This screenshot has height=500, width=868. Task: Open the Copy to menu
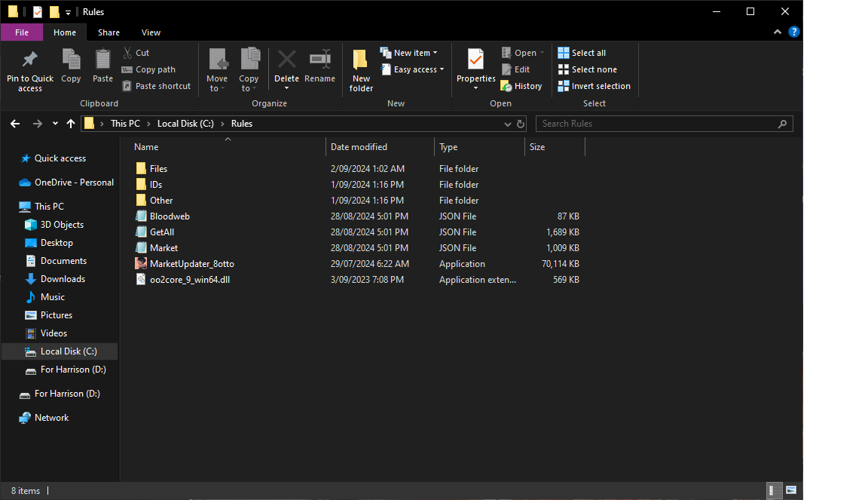coord(249,70)
